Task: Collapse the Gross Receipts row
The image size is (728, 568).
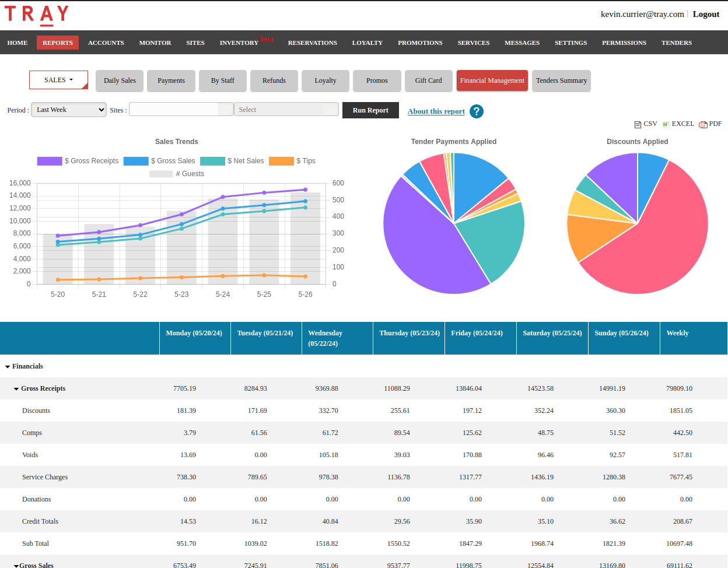Action: [16, 389]
